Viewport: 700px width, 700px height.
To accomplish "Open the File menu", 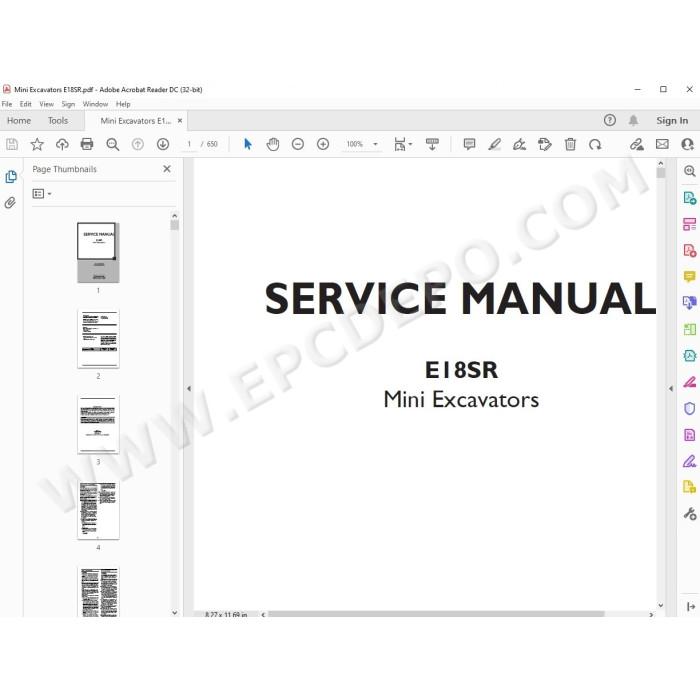I will 7,104.
